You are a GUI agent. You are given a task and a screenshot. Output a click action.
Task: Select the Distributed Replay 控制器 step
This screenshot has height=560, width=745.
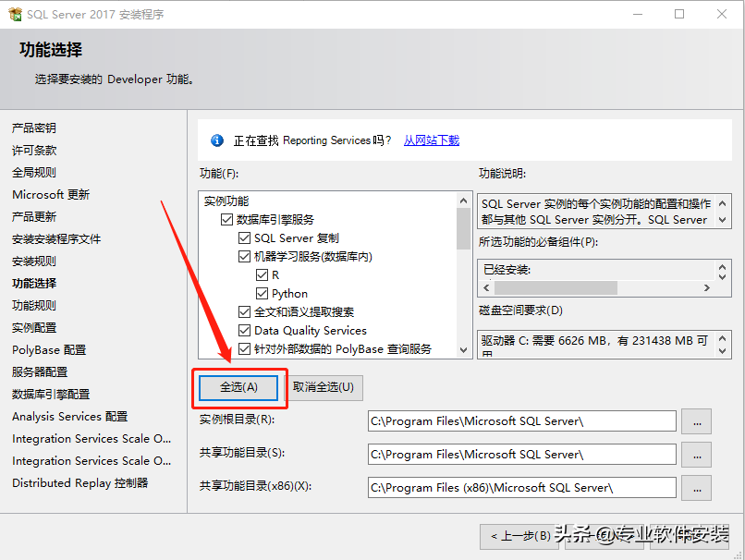(x=80, y=483)
